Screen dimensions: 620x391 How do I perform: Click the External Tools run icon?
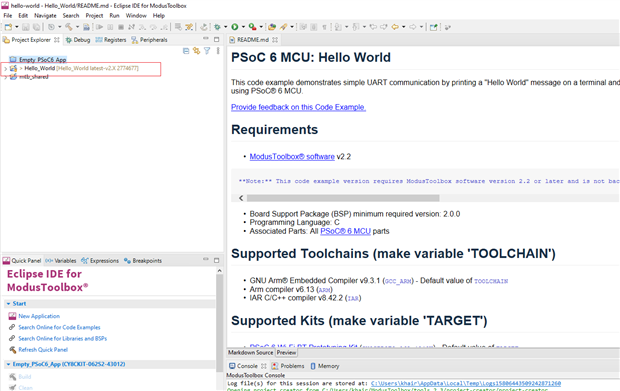[252, 27]
